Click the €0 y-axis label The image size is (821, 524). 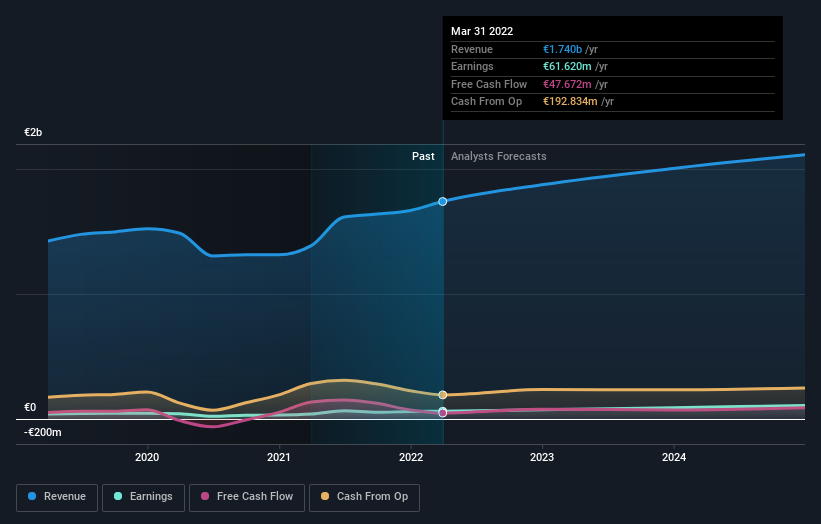coord(30,407)
